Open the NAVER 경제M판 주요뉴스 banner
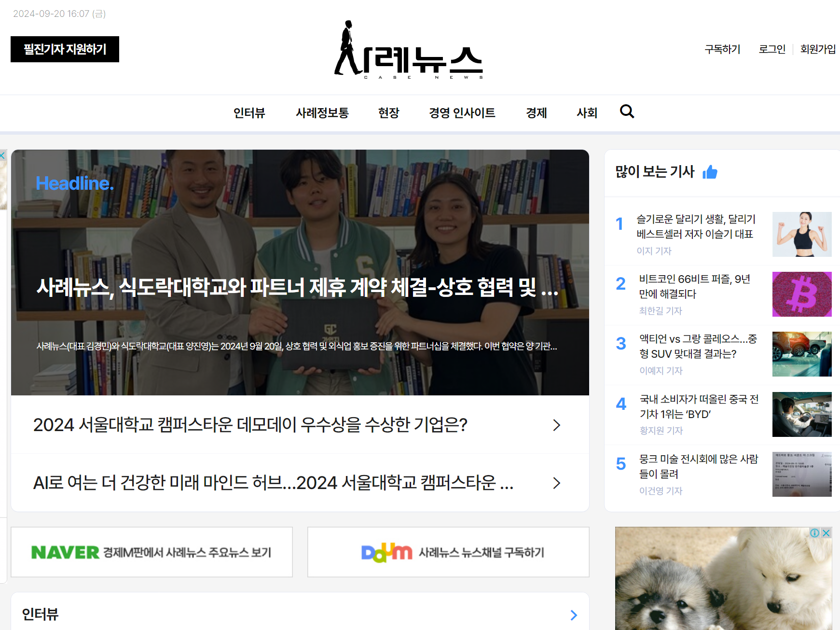The image size is (840, 630). [151, 552]
